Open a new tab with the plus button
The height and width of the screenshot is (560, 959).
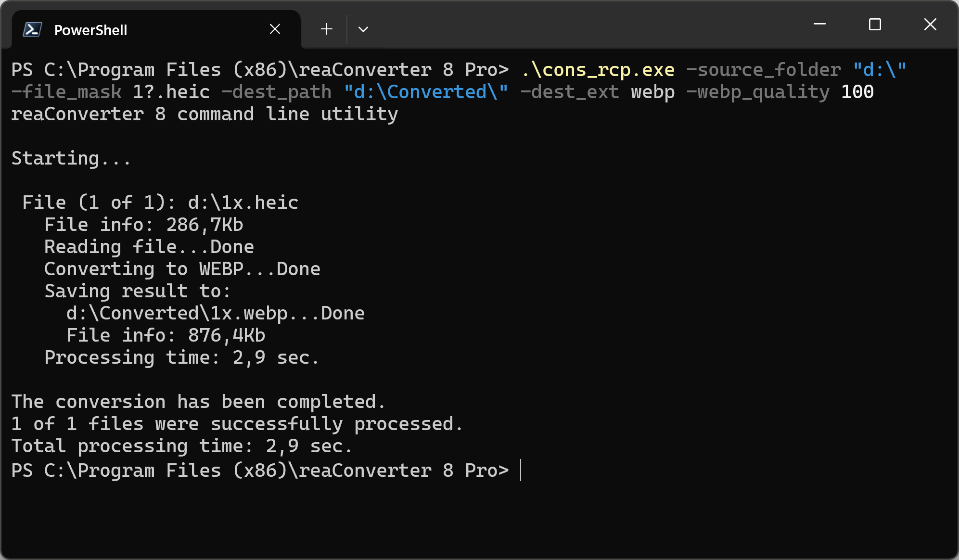(x=326, y=29)
